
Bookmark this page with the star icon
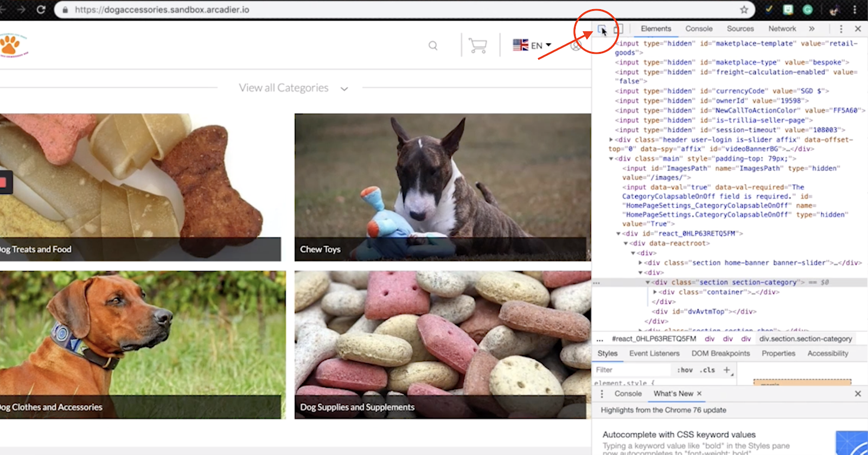[x=744, y=10]
